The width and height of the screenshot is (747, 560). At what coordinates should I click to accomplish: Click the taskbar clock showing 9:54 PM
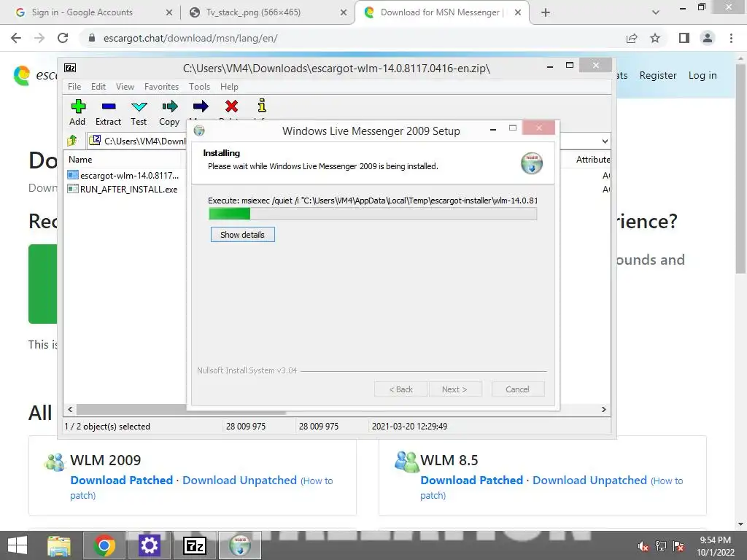[x=715, y=546]
